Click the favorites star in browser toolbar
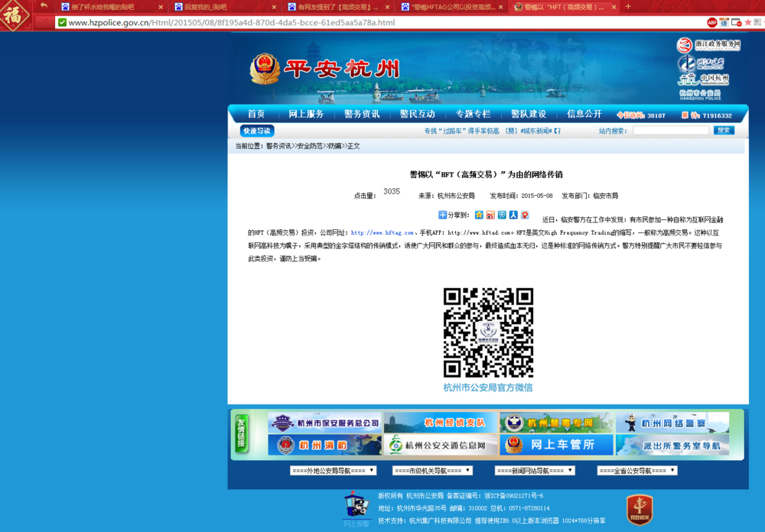Image resolution: width=765 pixels, height=532 pixels. coord(747,24)
